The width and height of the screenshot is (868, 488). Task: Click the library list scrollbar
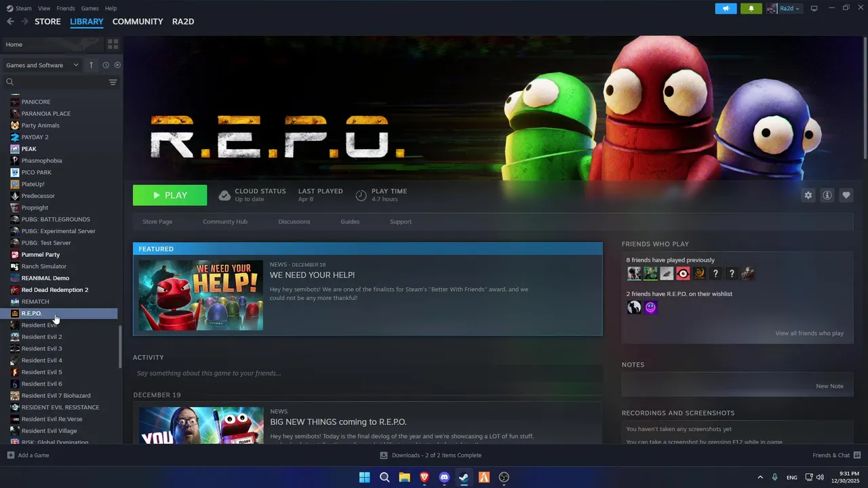point(121,346)
